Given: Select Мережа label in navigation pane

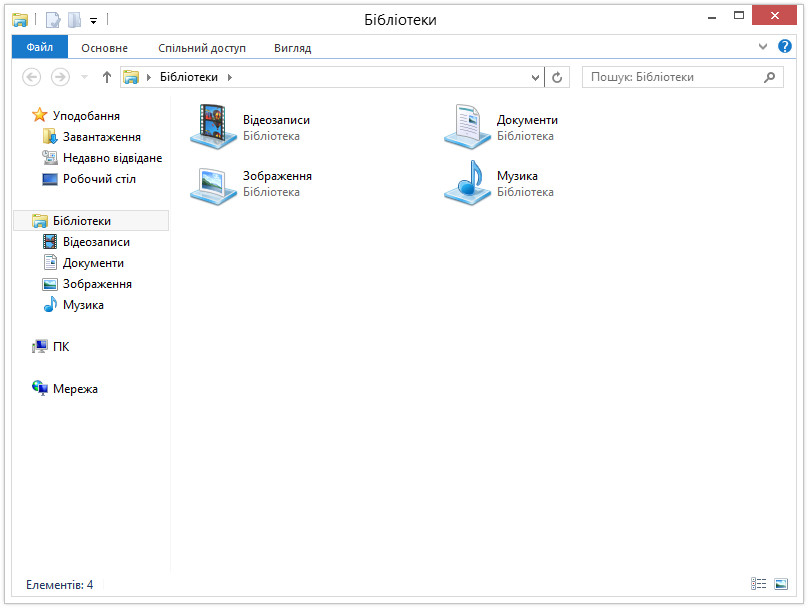Looking at the screenshot, I should point(75,389).
